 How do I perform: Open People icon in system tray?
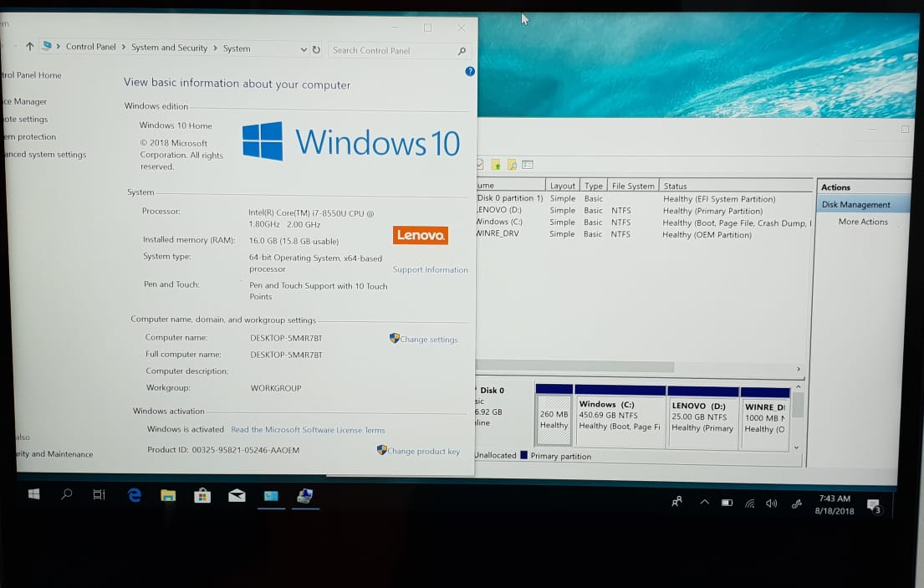click(x=677, y=501)
